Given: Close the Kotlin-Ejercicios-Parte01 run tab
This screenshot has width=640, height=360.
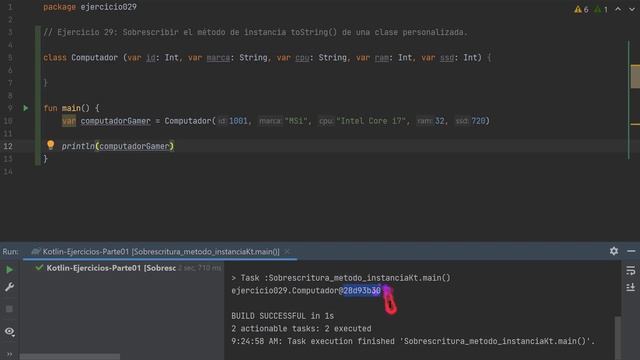Looking at the screenshot, I should coord(287,252).
